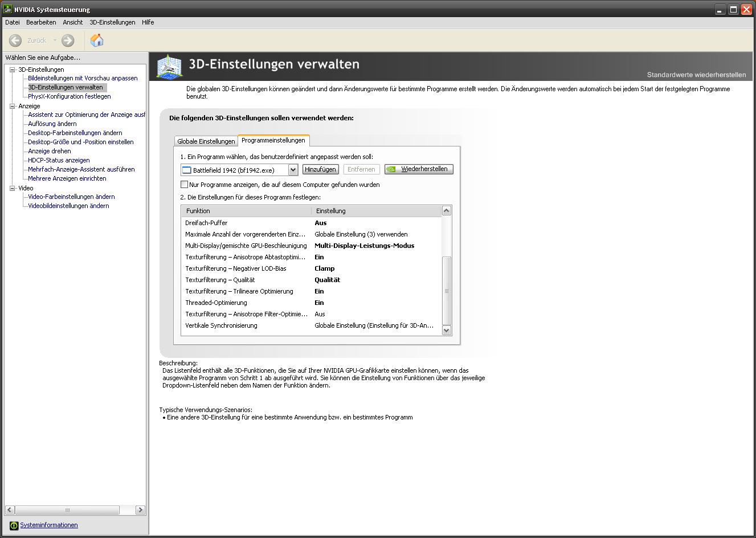Select Videobildeinstellungen ändern
Screen dimensions: 756x538
click(x=68, y=206)
